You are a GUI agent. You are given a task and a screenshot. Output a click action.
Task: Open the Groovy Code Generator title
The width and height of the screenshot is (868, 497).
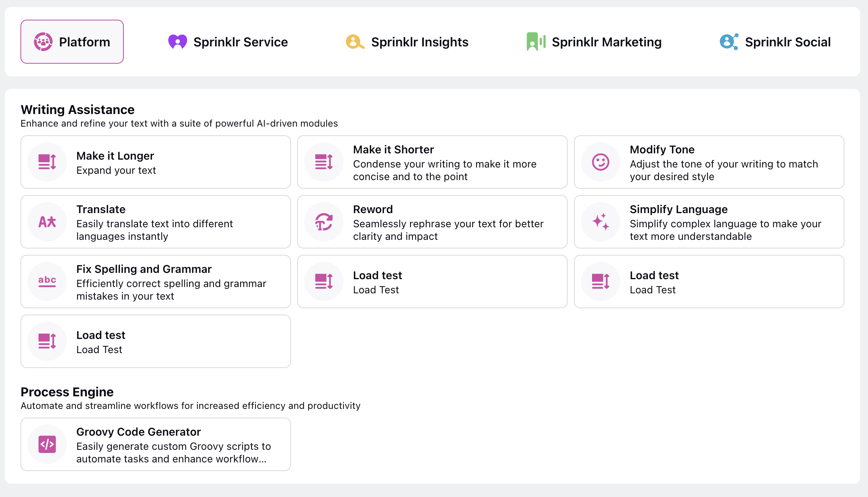[x=138, y=432]
